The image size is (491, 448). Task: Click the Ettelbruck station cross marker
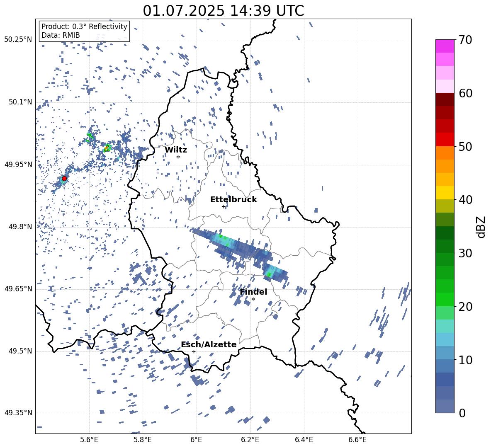click(x=224, y=206)
